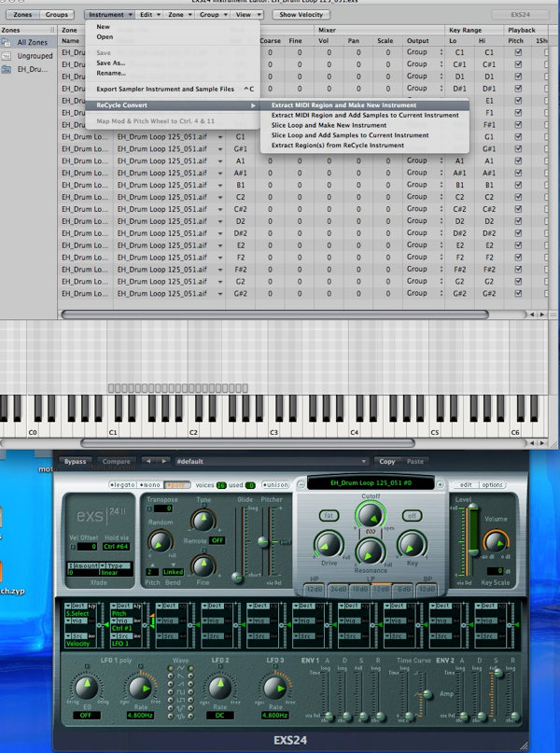Click the Compare button
This screenshot has height=753, width=560.
(x=117, y=462)
